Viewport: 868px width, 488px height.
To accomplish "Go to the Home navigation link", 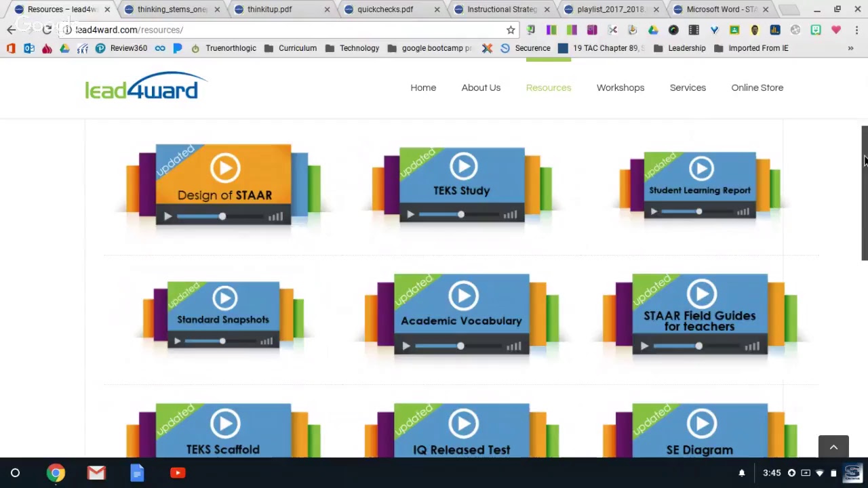I will point(423,87).
